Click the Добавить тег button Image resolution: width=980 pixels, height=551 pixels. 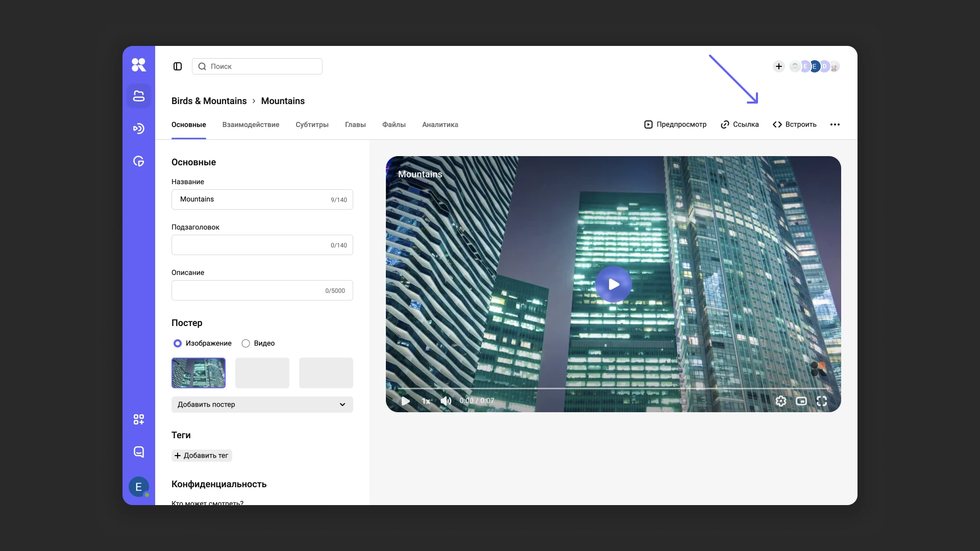(202, 456)
